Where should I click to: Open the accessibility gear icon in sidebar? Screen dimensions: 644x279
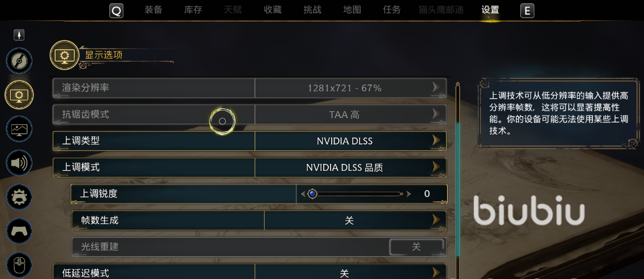coord(19,197)
